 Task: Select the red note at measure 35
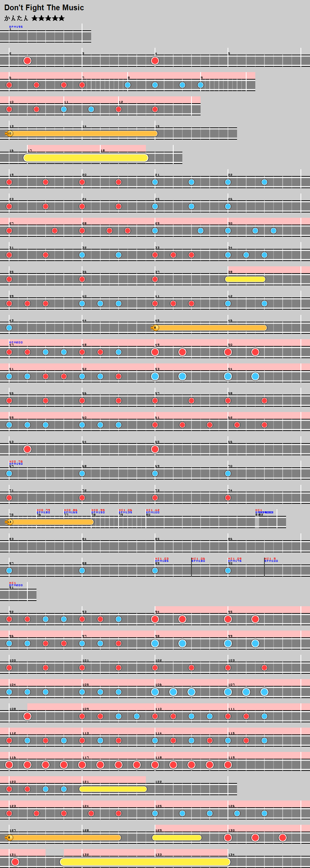(x=9, y=279)
